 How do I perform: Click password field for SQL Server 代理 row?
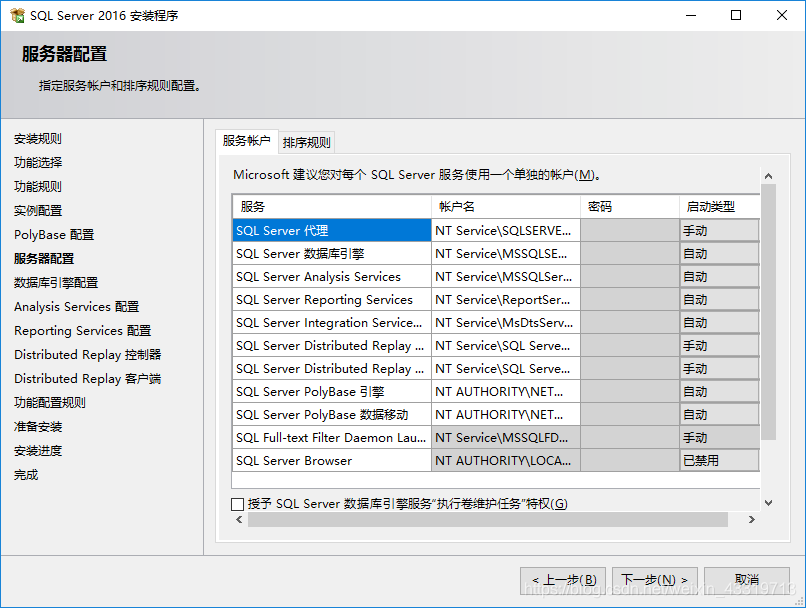630,231
